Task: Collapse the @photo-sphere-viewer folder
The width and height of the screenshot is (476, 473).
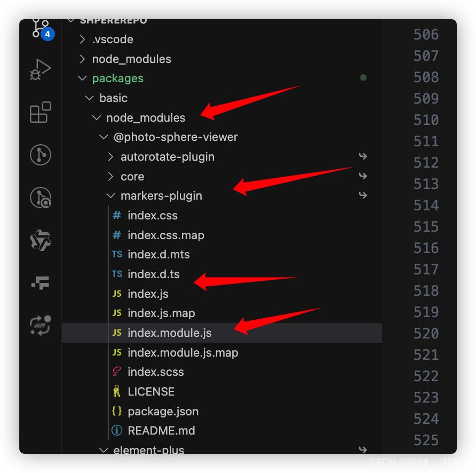Action: pos(104,137)
